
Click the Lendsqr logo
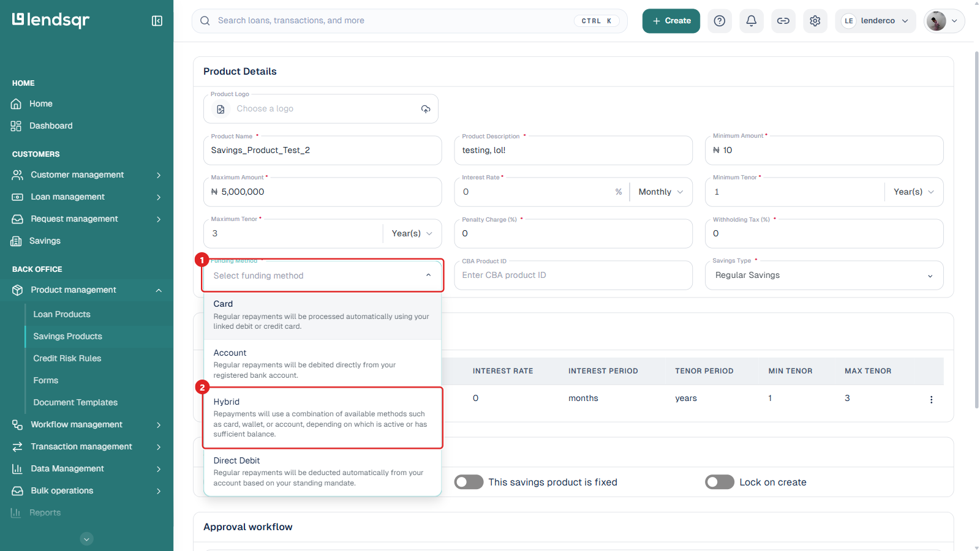[51, 20]
